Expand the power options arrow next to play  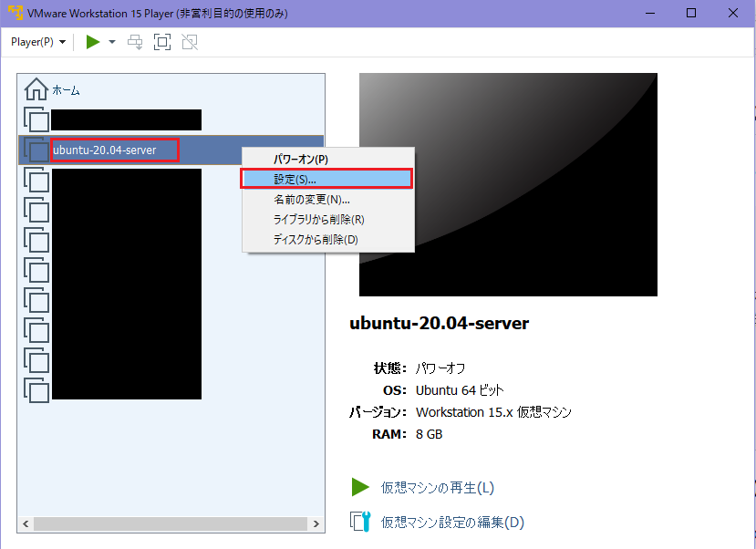pyautogui.click(x=112, y=43)
